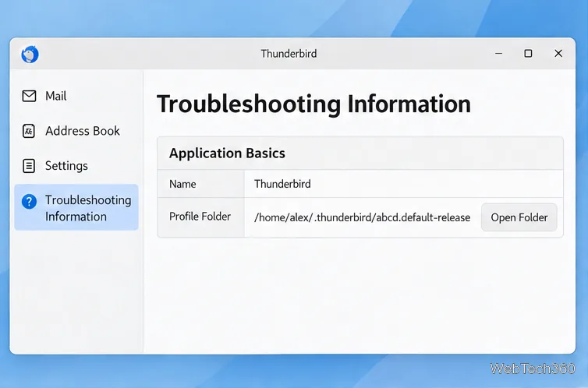Click the Mail envelope icon

point(30,96)
